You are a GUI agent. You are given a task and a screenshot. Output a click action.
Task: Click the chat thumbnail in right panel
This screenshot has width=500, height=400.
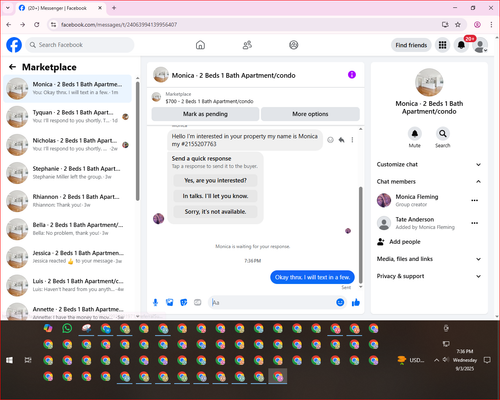click(429, 83)
